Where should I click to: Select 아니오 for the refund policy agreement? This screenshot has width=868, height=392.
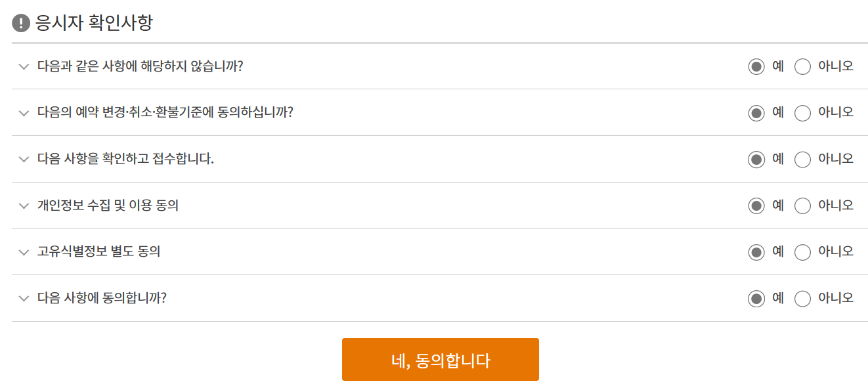802,113
